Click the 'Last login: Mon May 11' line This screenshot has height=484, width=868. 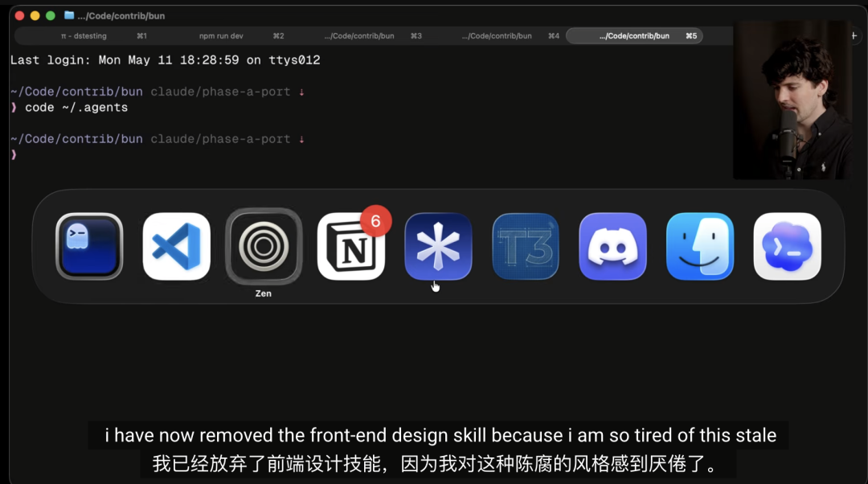click(x=165, y=59)
